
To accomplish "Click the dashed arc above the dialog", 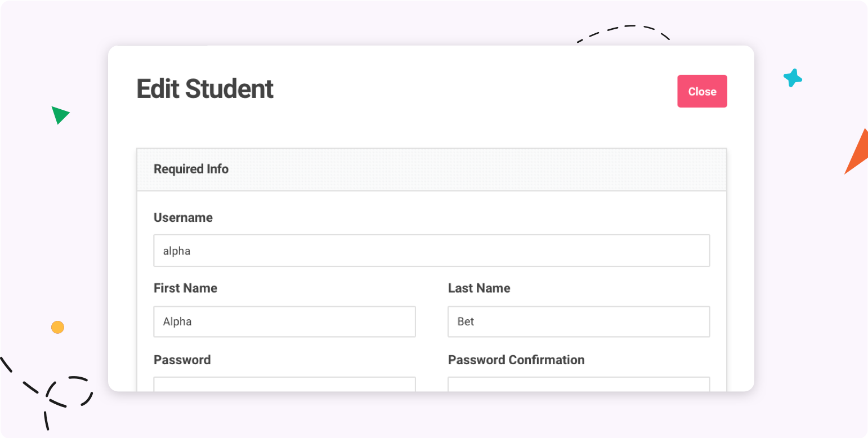I will (x=624, y=33).
